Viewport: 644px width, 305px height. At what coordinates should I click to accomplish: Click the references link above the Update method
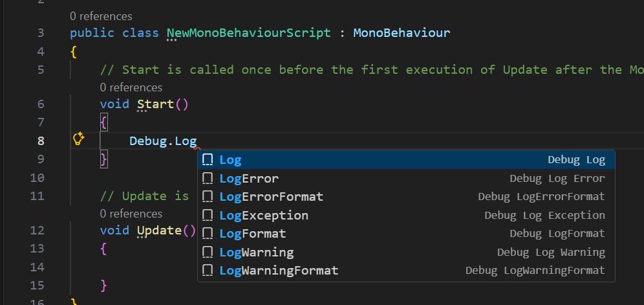click(131, 214)
